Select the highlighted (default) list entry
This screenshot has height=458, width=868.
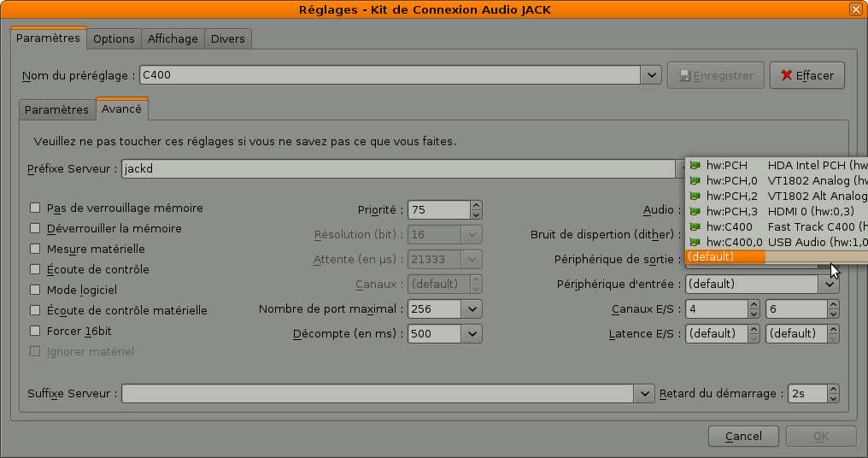[777, 257]
